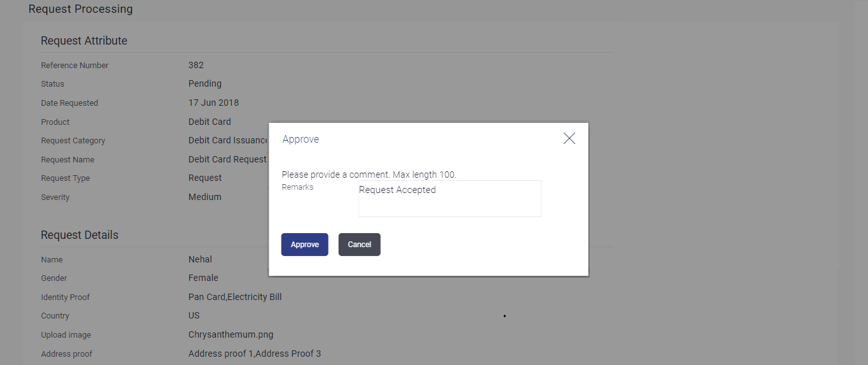The width and height of the screenshot is (868, 365).
Task: Click the Approve button in the dialog
Action: [x=304, y=245]
